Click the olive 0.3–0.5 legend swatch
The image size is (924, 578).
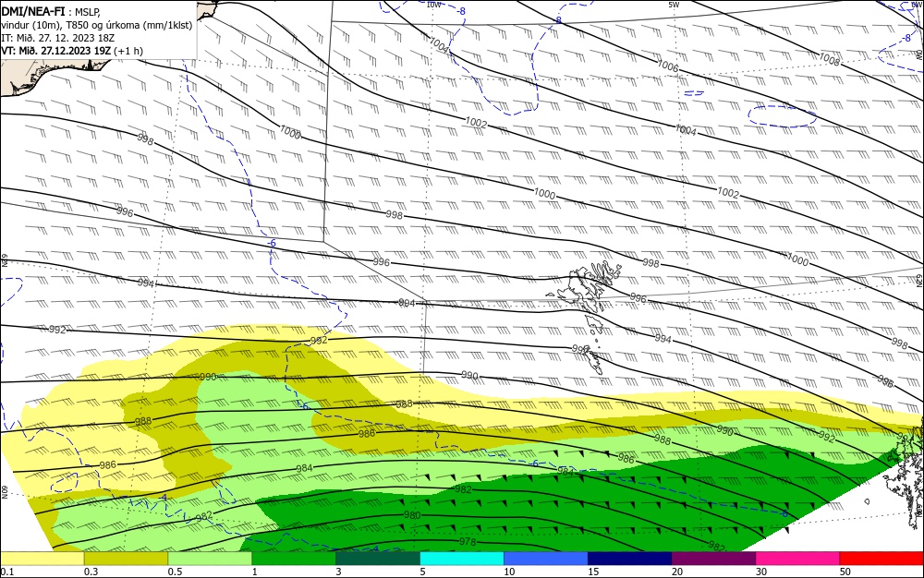click(126, 559)
